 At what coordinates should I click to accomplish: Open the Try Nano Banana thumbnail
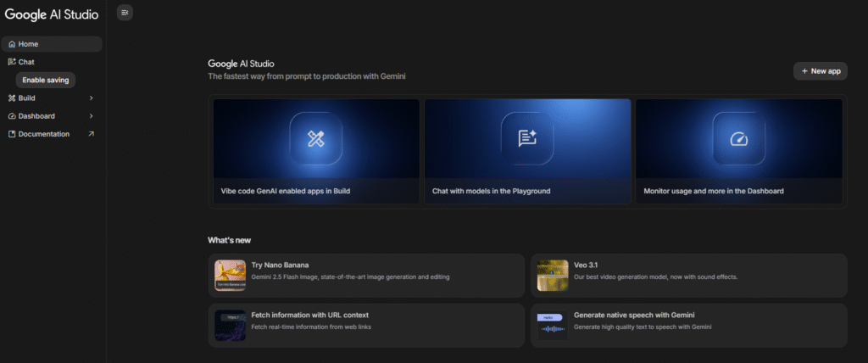point(231,276)
